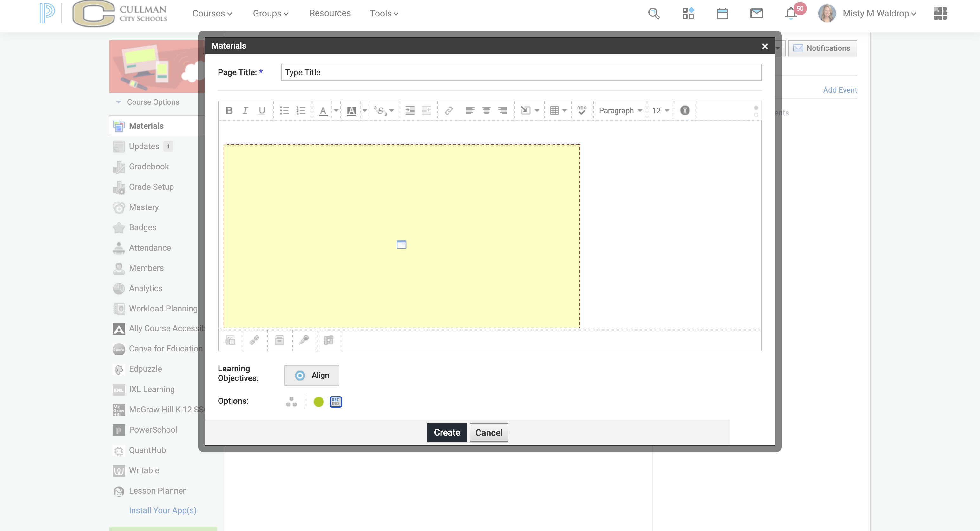Click the embedded content placeholder in editor

[402, 236]
